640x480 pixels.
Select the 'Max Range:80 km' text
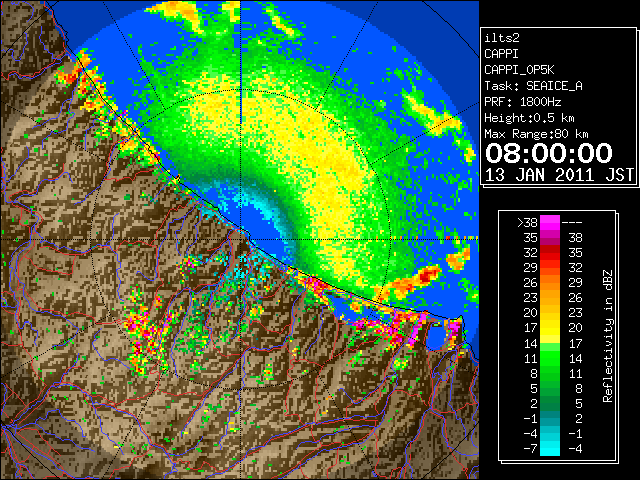pos(536,134)
